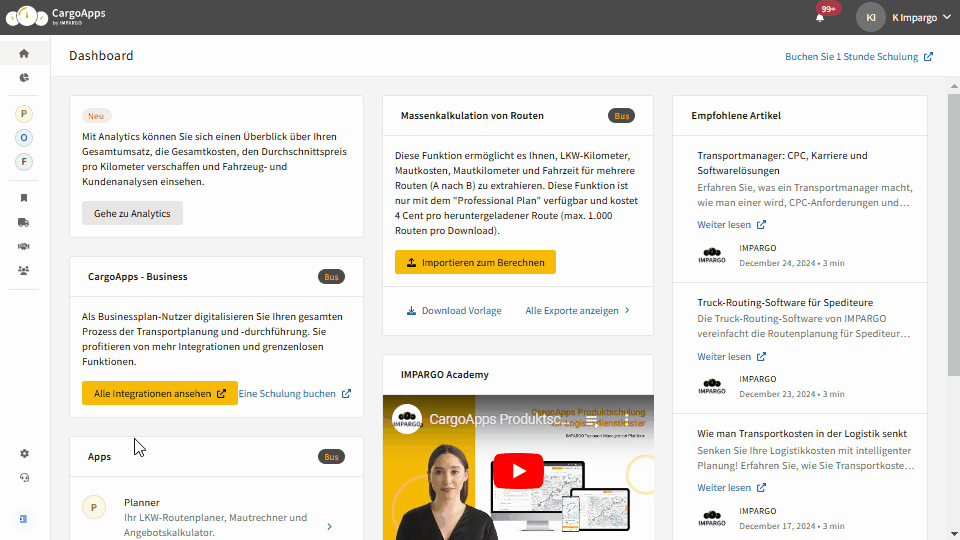This screenshot has height=540, width=960.
Task: Open the Analytics pie chart sidebar icon
Action: pos(24,78)
